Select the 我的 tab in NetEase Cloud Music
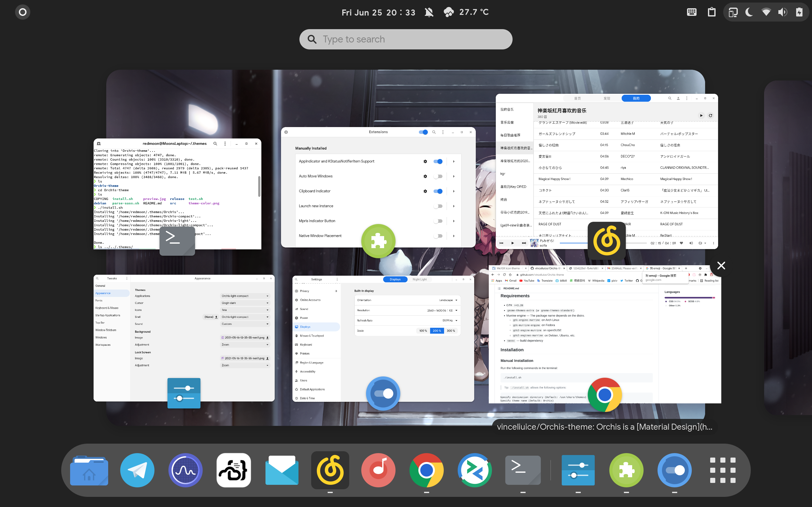This screenshot has width=812, height=507. 636,98
